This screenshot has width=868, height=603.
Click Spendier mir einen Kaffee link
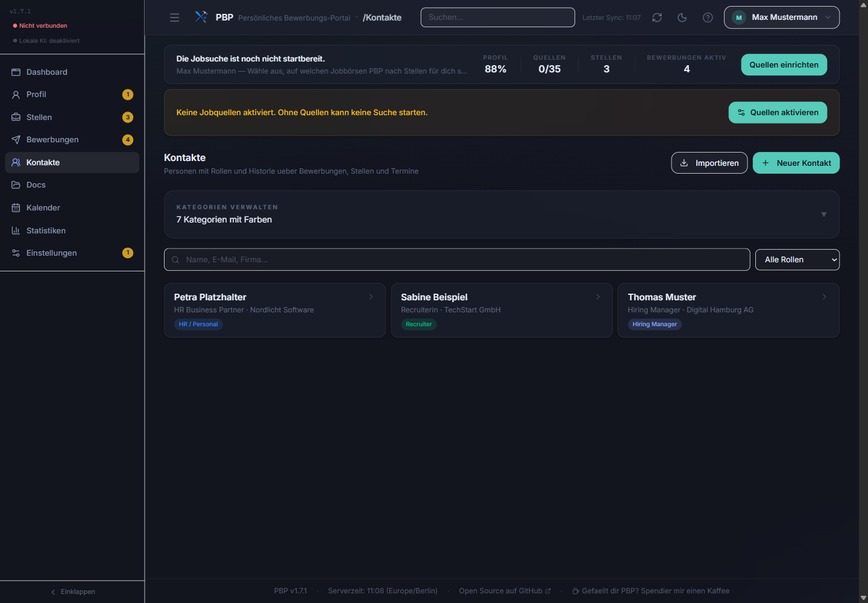(x=650, y=591)
